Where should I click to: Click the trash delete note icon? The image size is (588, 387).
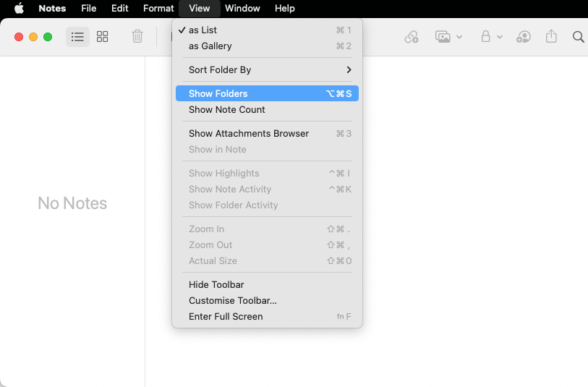tap(137, 37)
